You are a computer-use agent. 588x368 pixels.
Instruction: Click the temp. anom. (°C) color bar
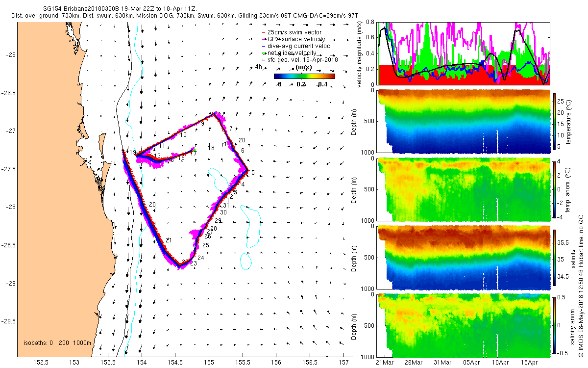pyautogui.click(x=555, y=189)
